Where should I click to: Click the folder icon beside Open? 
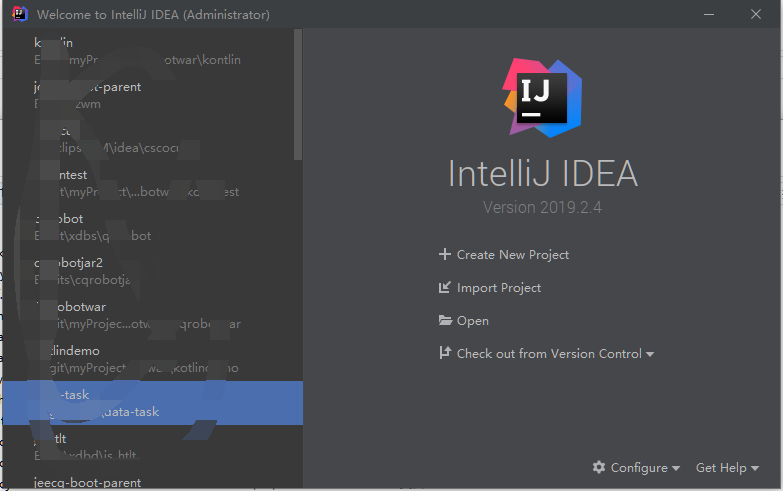point(445,320)
